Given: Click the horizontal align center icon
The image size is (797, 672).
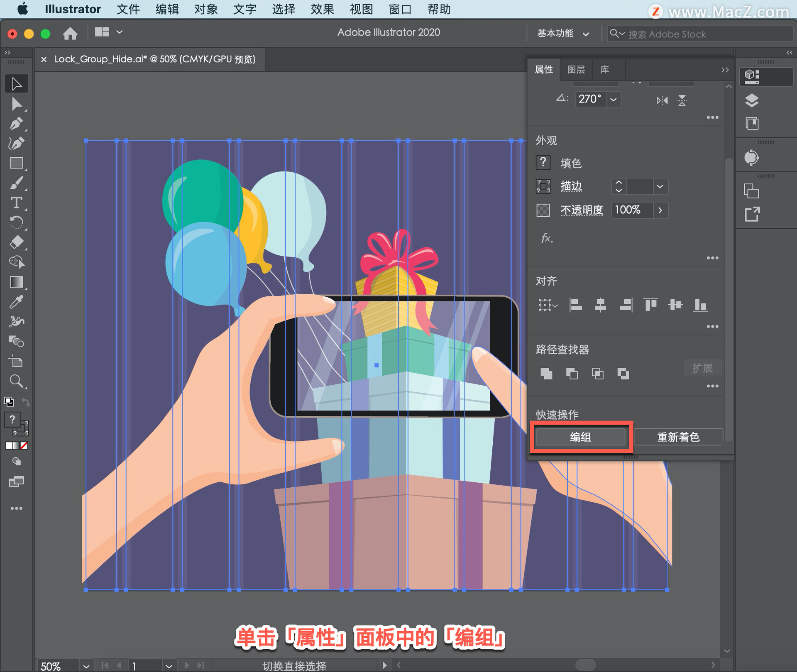Looking at the screenshot, I should (x=601, y=305).
